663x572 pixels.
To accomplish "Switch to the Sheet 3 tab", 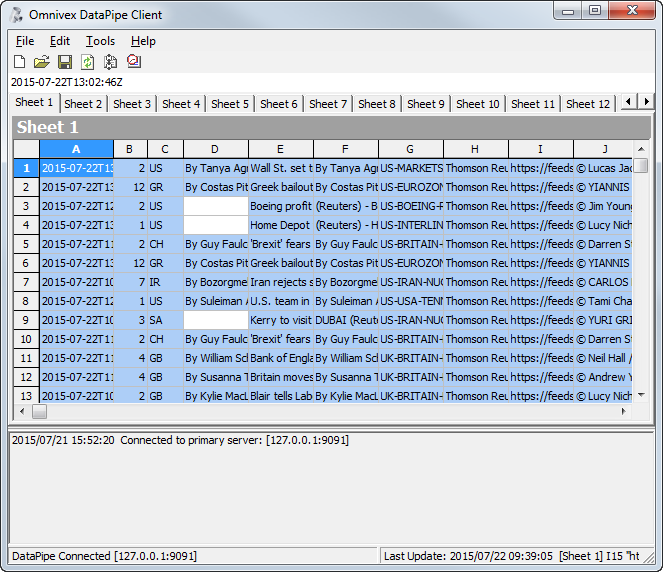I will 132,104.
